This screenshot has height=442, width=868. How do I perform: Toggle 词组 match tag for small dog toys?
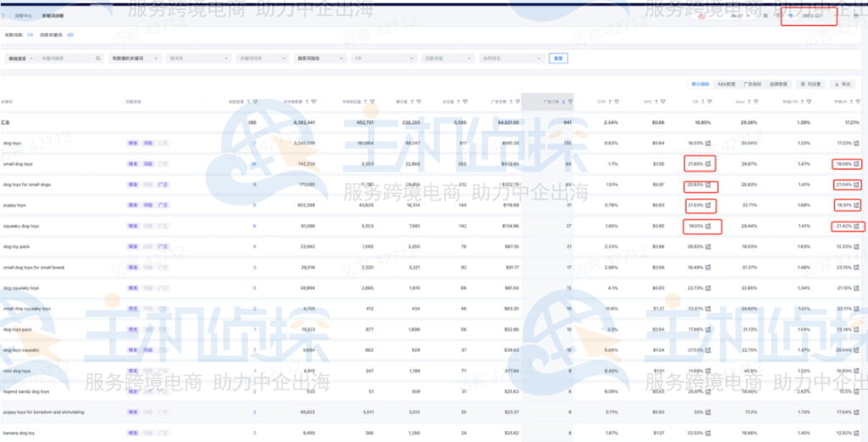148,163
